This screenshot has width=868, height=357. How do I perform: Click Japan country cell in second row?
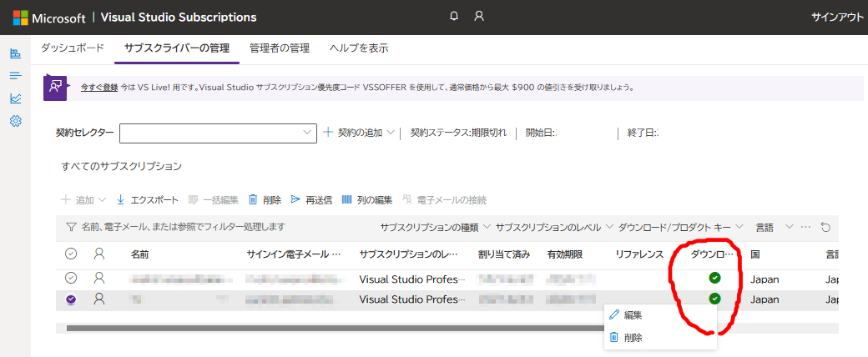point(765,299)
